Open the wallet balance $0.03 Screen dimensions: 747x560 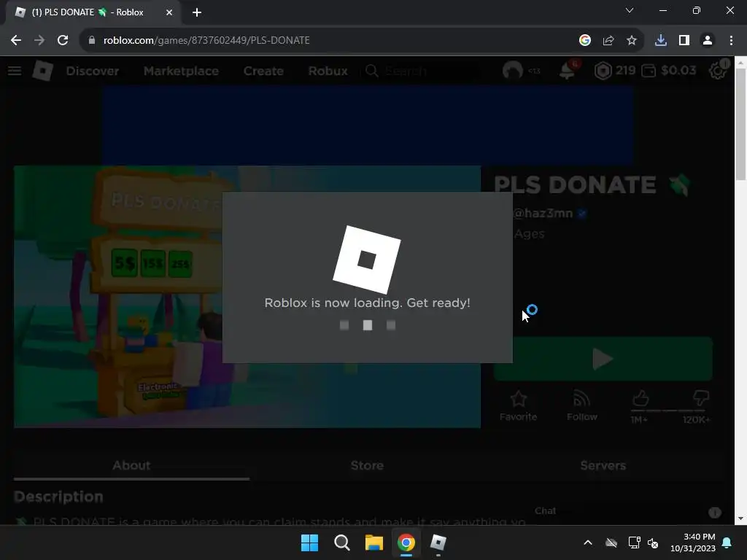[669, 71]
